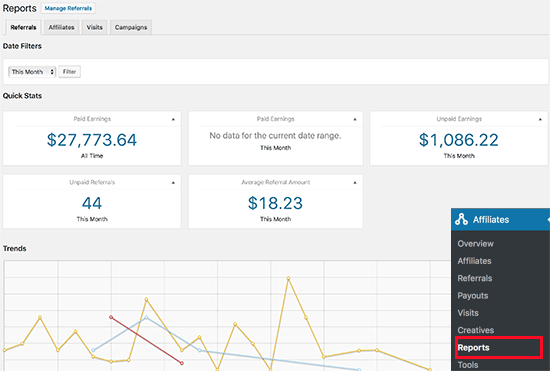Open the This Month date dropdown

click(32, 72)
